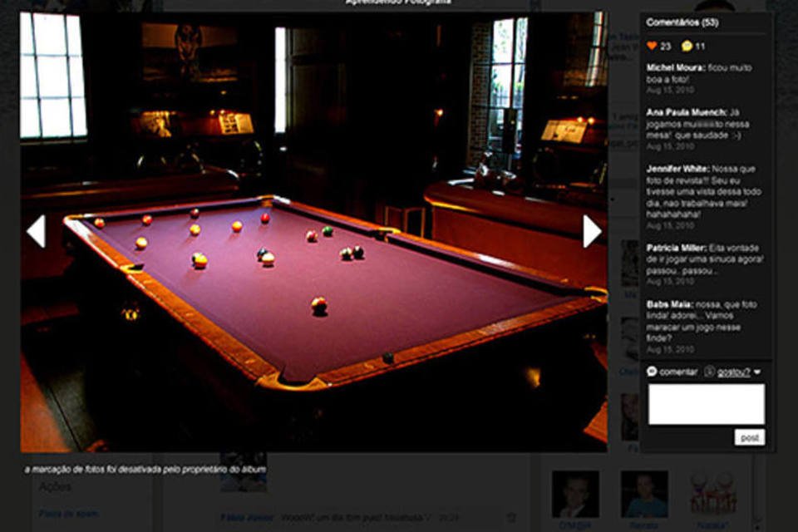Click the gostou? link
This screenshot has width=798, height=532.
pyautogui.click(x=733, y=372)
